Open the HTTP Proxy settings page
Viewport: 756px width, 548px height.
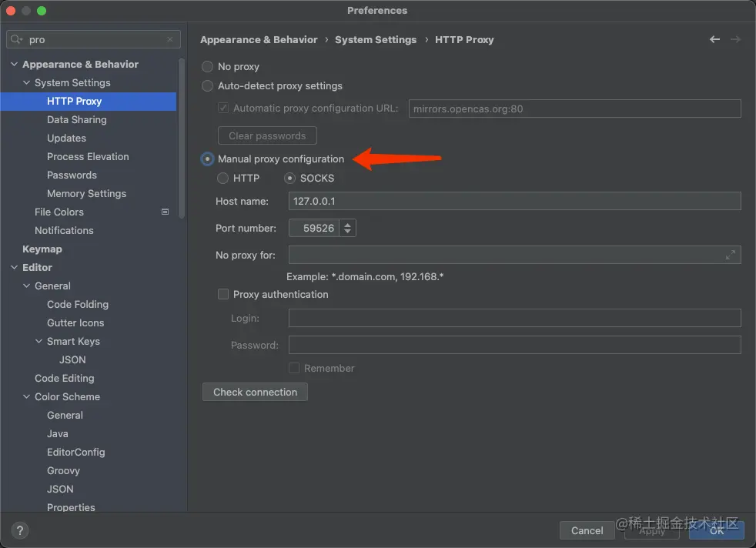click(x=89, y=102)
